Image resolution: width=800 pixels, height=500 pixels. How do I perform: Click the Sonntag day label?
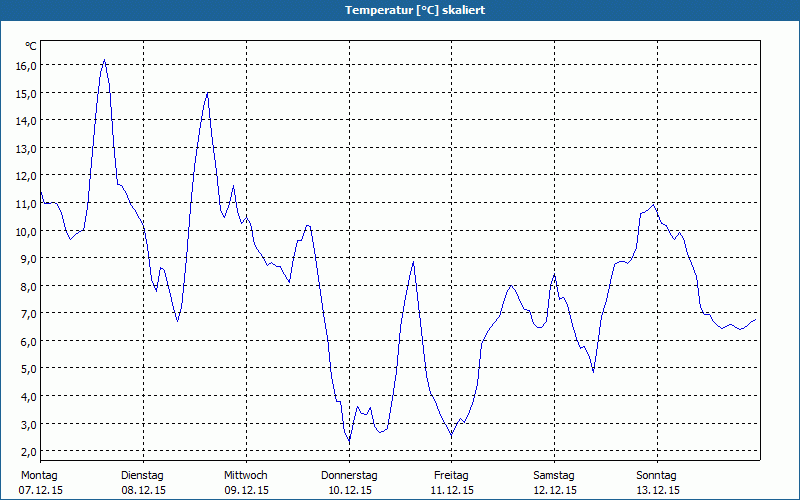[657, 476]
